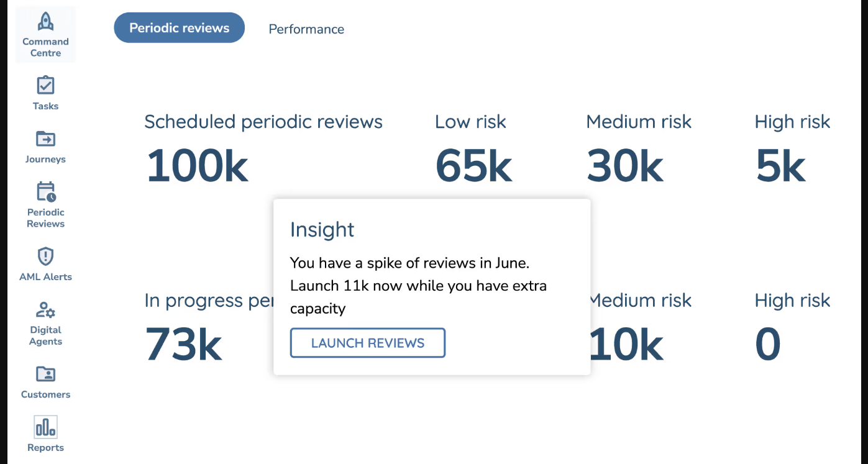Open Tasks clipboard icon in sidebar

(x=45, y=86)
